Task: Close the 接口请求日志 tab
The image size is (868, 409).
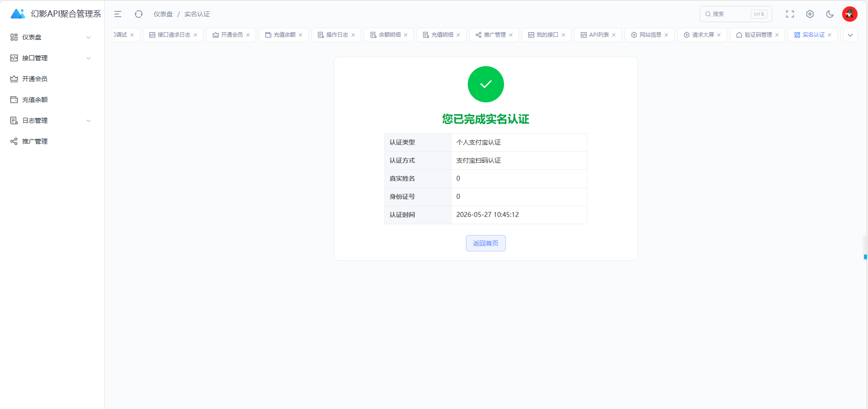Action: pyautogui.click(x=195, y=35)
